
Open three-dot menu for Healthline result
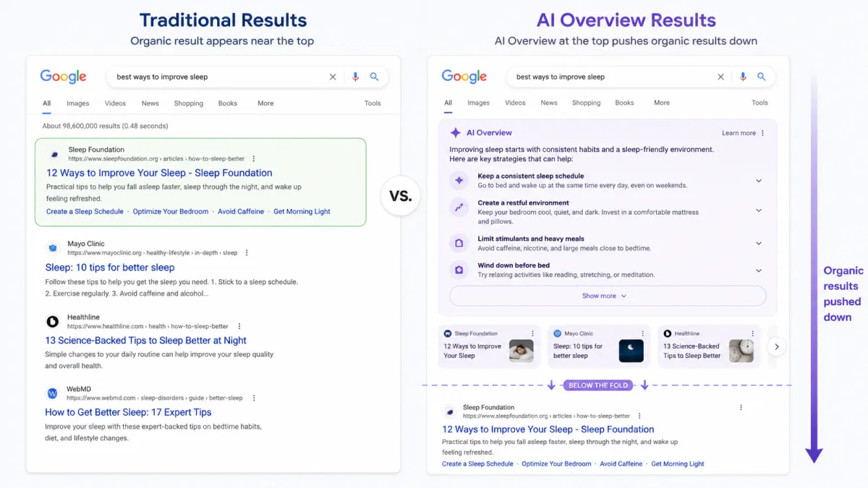tap(239, 326)
